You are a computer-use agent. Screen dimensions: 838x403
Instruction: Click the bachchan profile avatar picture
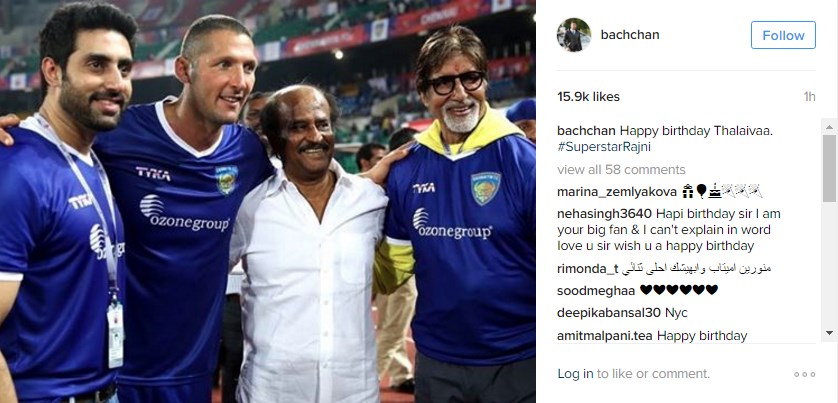tap(573, 35)
